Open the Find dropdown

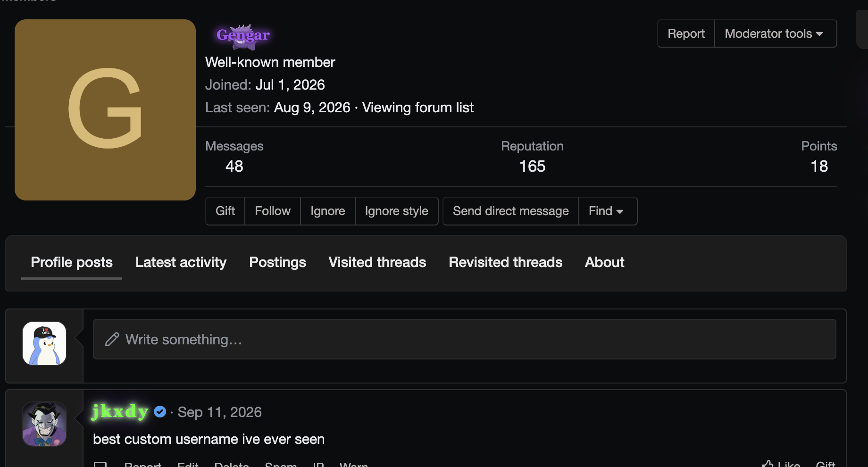coord(608,211)
